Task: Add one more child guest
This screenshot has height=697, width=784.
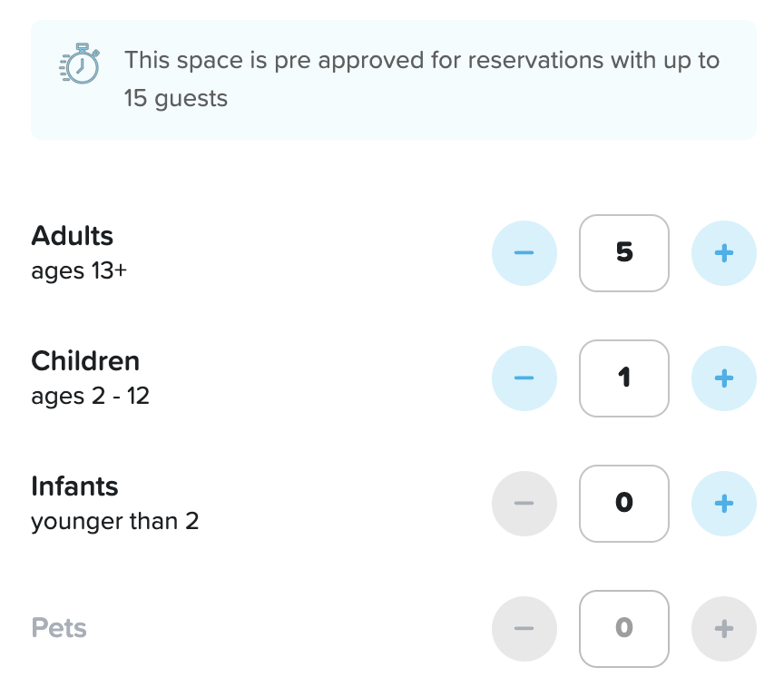Action: pyautogui.click(x=723, y=378)
